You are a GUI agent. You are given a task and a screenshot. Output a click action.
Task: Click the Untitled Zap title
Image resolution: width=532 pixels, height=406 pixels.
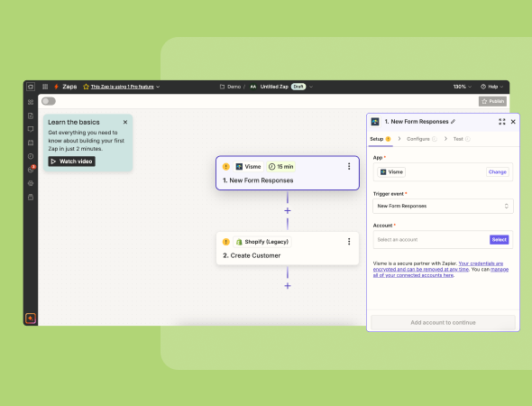click(274, 87)
